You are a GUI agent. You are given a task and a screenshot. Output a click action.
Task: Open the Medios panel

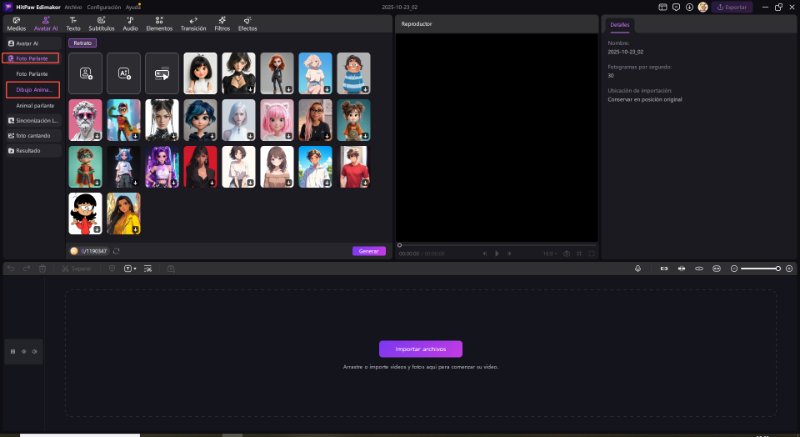(16, 24)
